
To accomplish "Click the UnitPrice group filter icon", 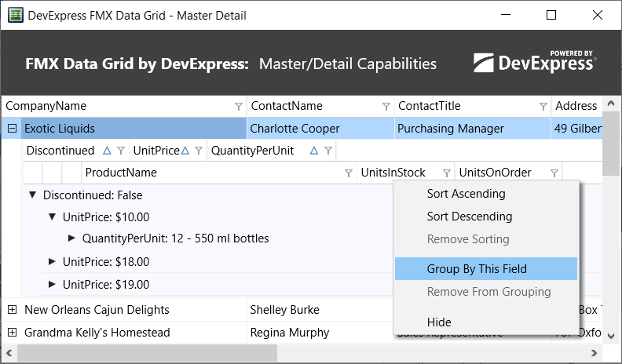I will [x=199, y=151].
